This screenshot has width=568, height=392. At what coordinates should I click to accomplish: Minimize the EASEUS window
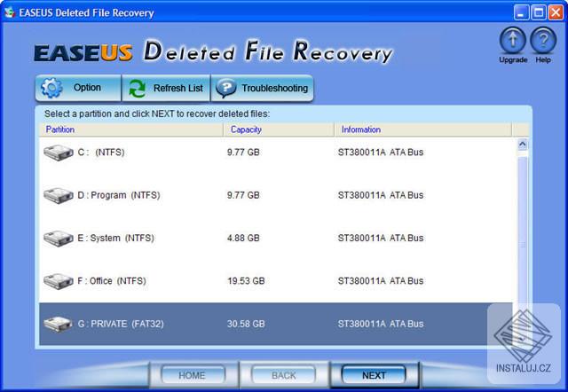tap(521, 12)
